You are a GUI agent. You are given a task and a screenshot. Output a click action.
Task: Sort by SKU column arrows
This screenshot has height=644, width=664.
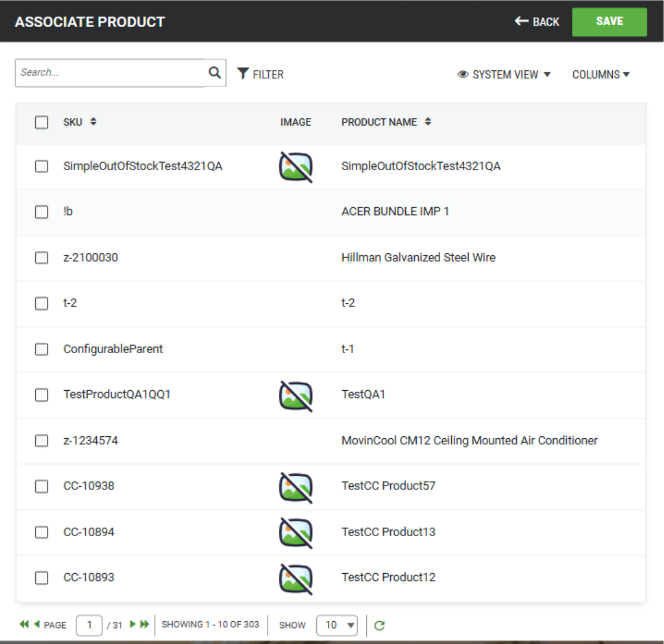click(x=93, y=122)
